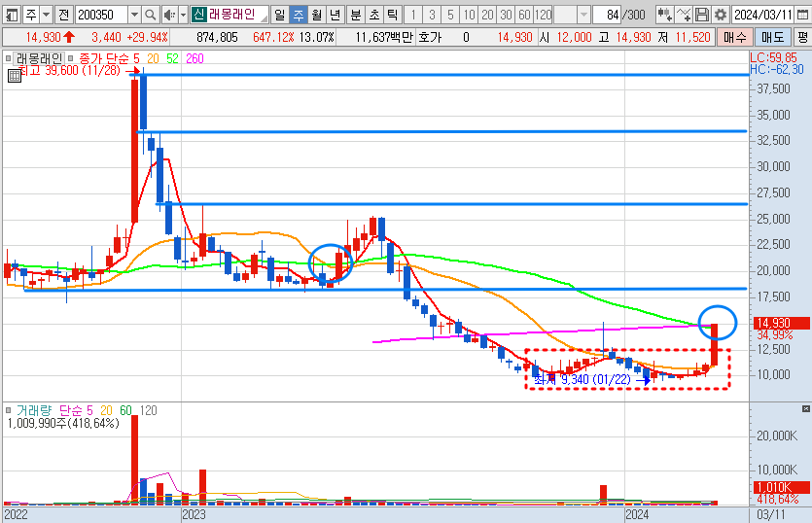
Task: Click the 래몽래인 chart legend label
Action: click(39, 58)
